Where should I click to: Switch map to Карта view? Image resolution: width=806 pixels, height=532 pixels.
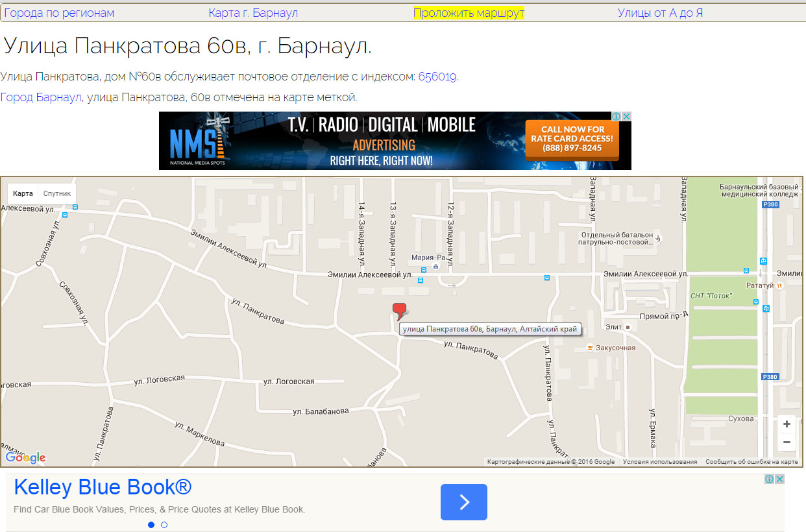click(x=23, y=193)
